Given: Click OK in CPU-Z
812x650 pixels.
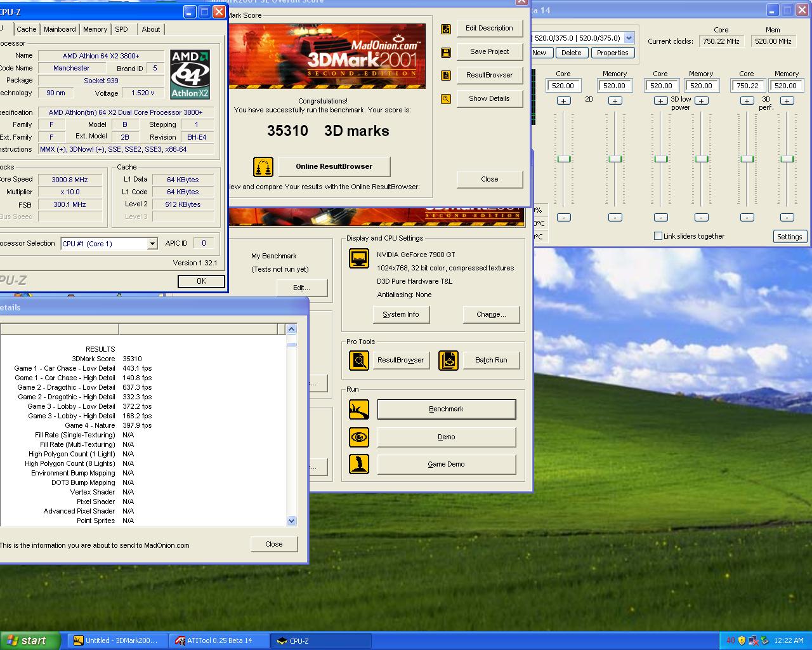Looking at the screenshot, I should coord(201,281).
